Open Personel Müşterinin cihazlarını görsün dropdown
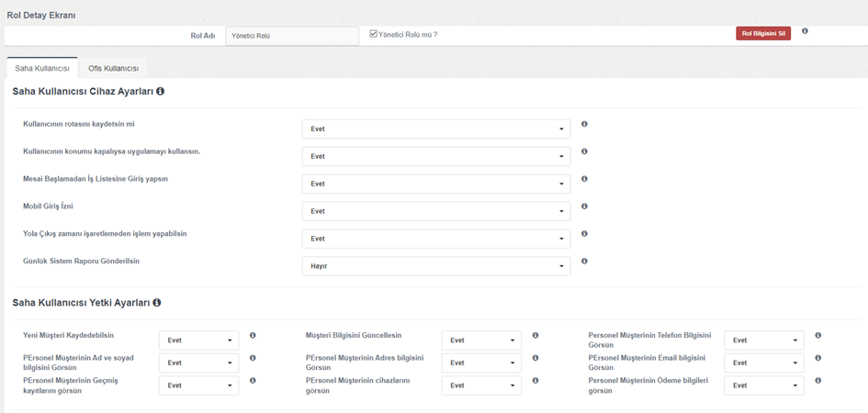 click(481, 386)
